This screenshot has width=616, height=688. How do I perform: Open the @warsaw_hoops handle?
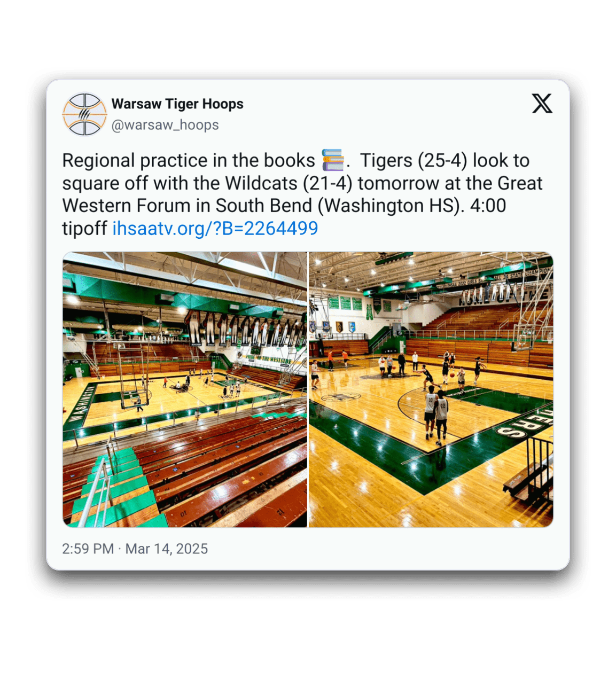(x=165, y=125)
